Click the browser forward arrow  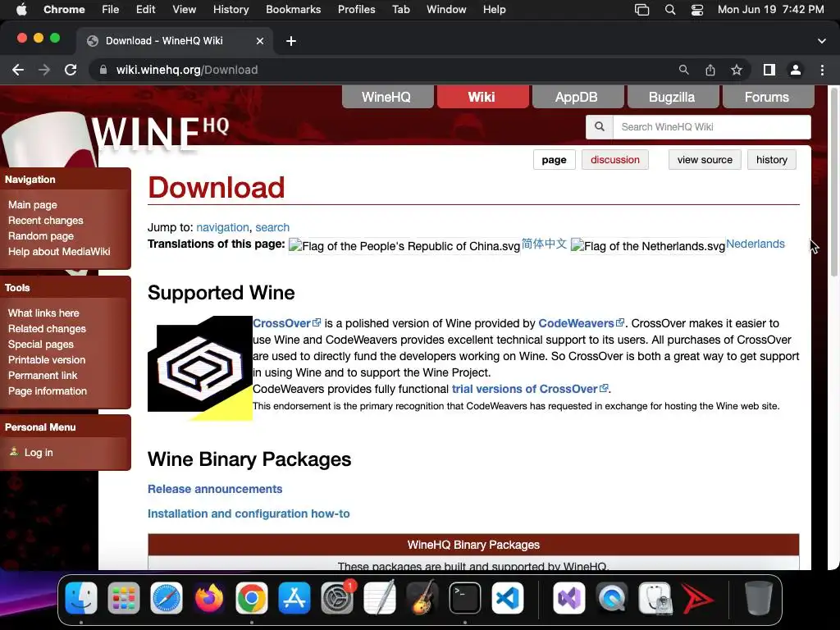[x=44, y=70]
